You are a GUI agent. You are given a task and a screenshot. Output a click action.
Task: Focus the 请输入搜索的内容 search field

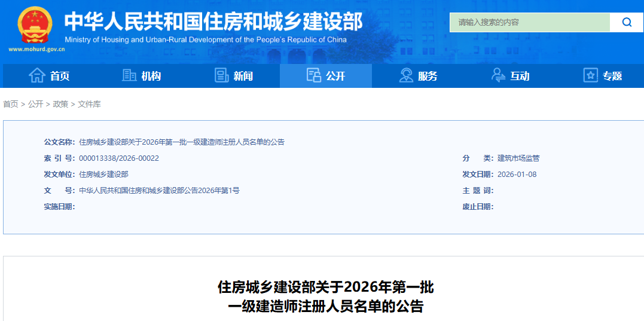(530, 22)
